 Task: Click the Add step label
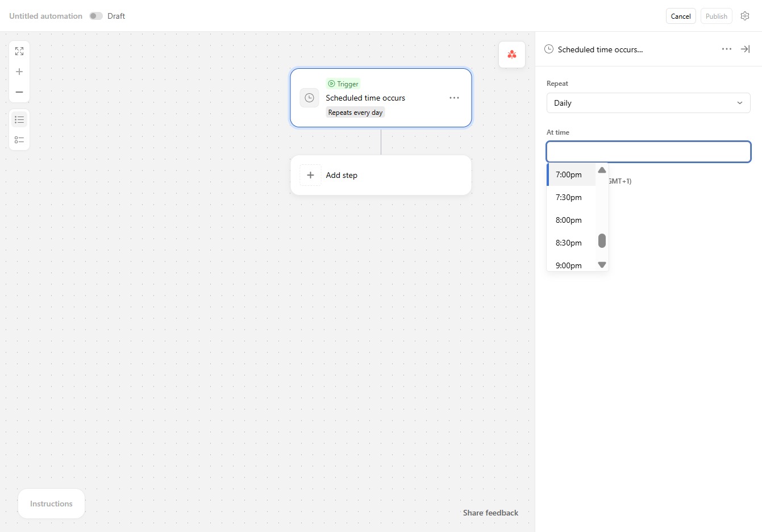tap(342, 175)
